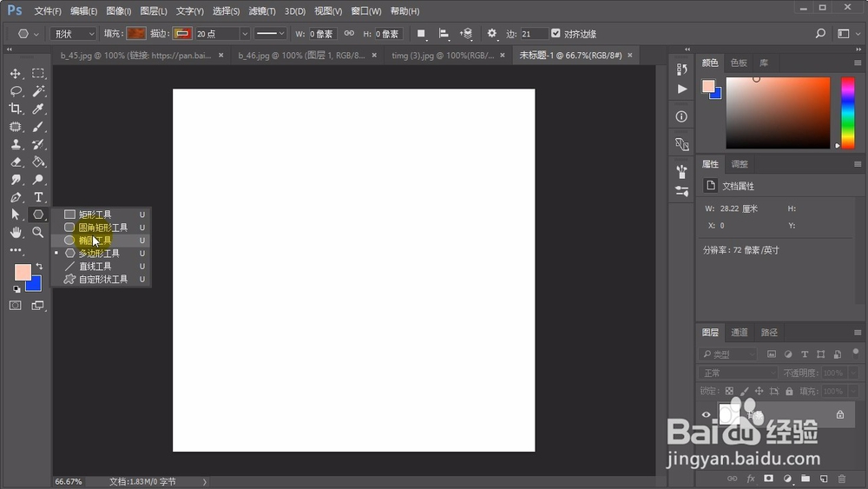Open the 图像(I) Image menu
Viewport: 868px width, 489px height.
pos(118,11)
